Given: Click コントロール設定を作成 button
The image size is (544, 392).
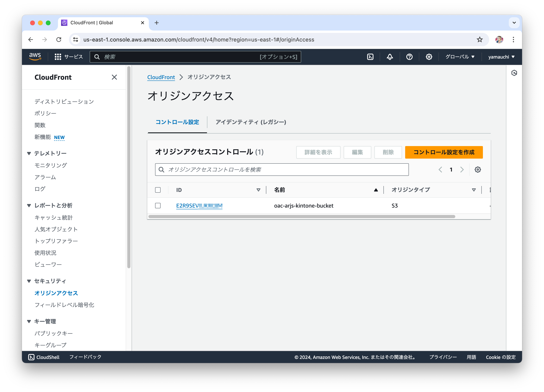Looking at the screenshot, I should click(444, 152).
